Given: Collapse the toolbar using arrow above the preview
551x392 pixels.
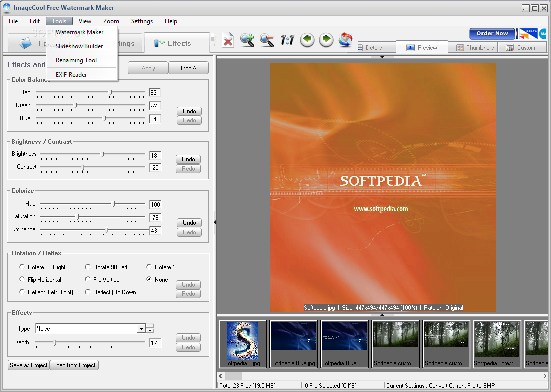Looking at the screenshot, I should coord(382,57).
